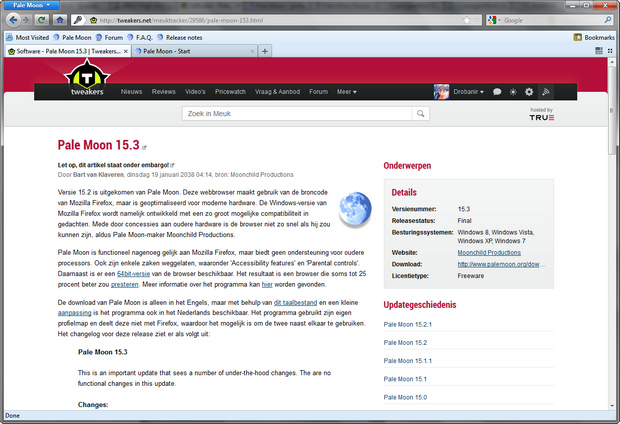Screen dimensions: 620x424
Task: Go back with the back arrow button
Action: click(13, 20)
